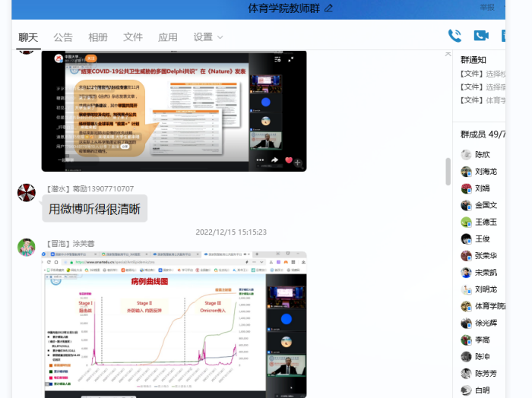
Task: Click the share arrow in first screenshot
Action: tap(274, 160)
